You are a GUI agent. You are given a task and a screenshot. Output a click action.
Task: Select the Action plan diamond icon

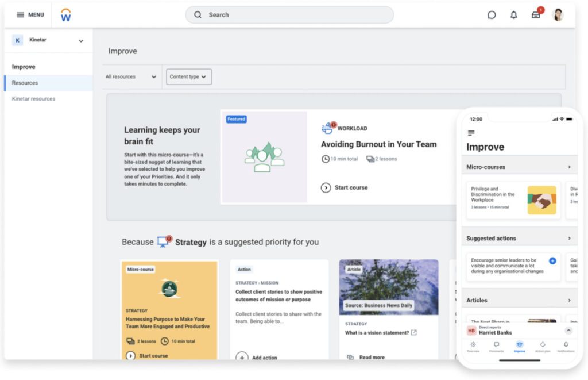tap(542, 345)
